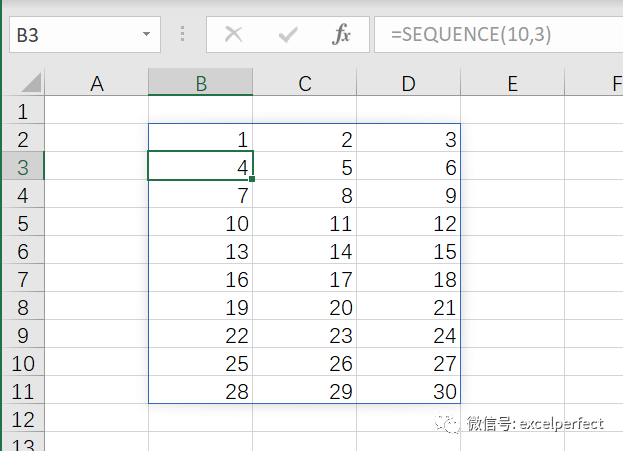This screenshot has height=451, width=623.
Task: Select row 1 header
Action: [x=23, y=111]
